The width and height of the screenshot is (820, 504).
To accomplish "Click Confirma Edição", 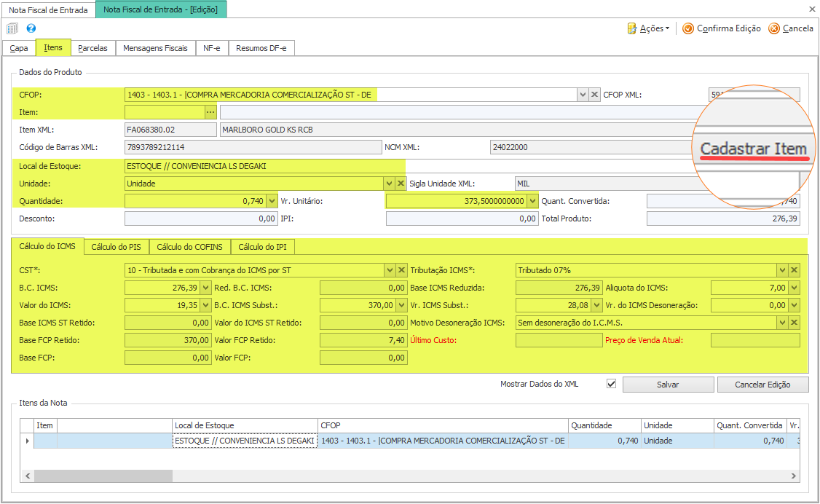I will [x=722, y=28].
